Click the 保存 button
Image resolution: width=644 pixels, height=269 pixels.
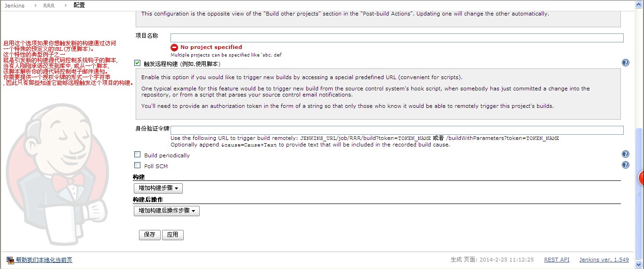tap(150, 235)
